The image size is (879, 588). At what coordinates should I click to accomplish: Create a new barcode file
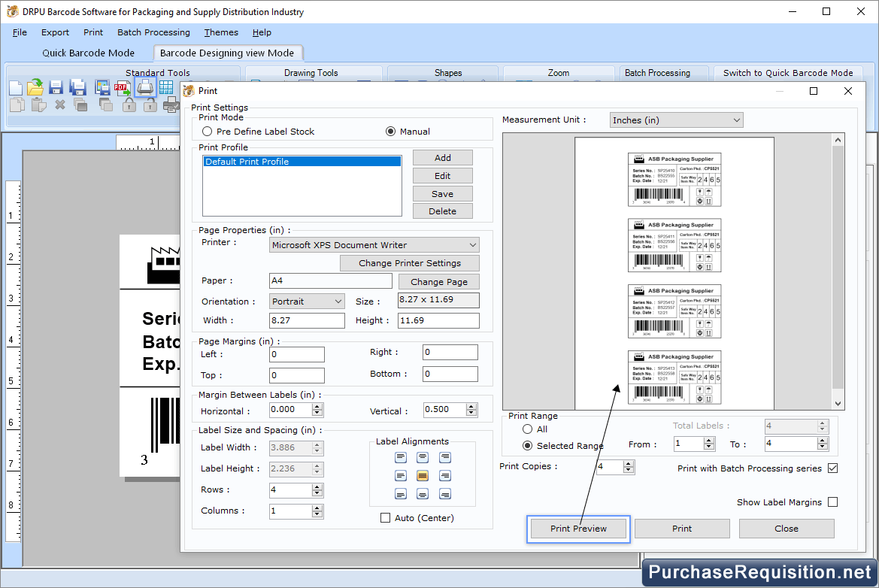coord(15,86)
